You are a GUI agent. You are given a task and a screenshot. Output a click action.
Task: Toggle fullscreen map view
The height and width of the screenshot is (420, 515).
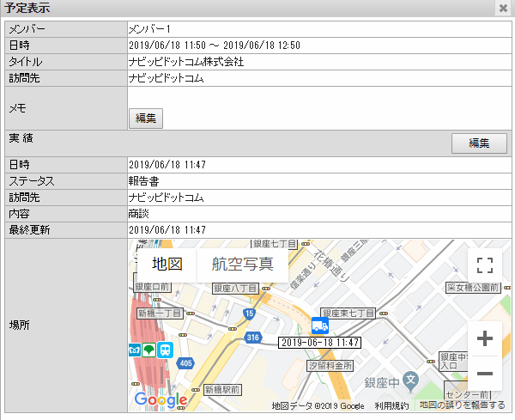point(484,265)
